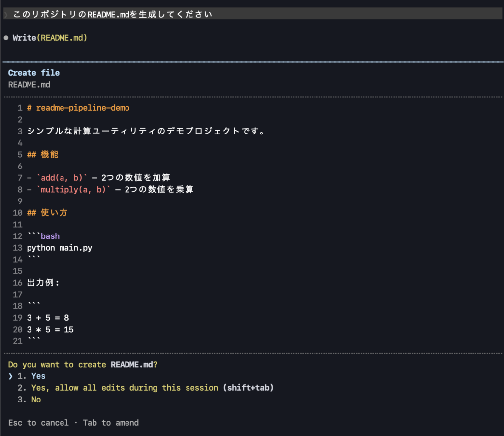Click the 'Tab to amend' hint

point(111,423)
